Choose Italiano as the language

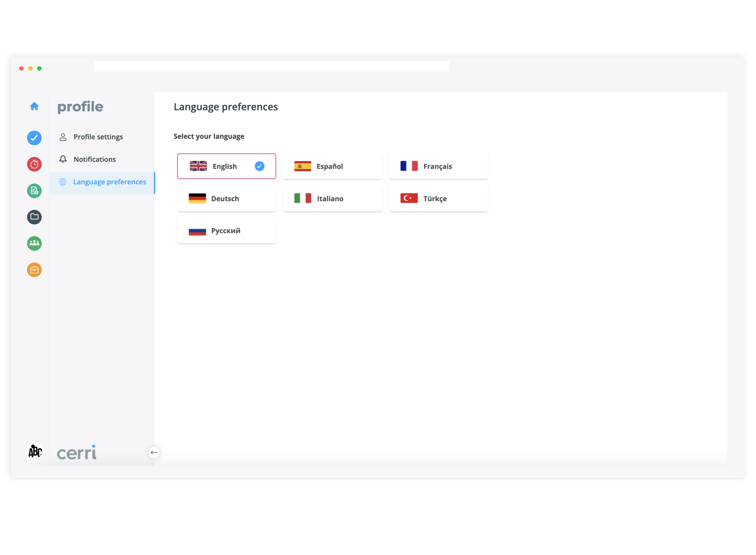[332, 199]
